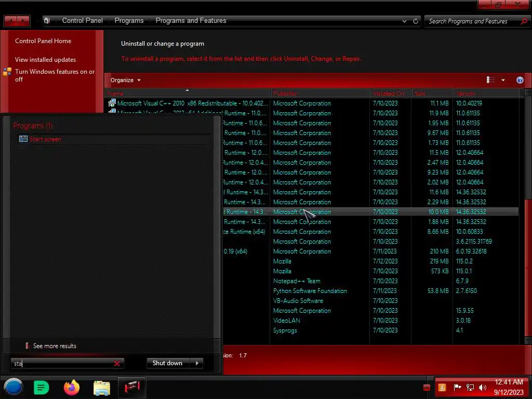532x399 pixels.
Task: Open Turn Windows features on or off
Action: point(55,75)
